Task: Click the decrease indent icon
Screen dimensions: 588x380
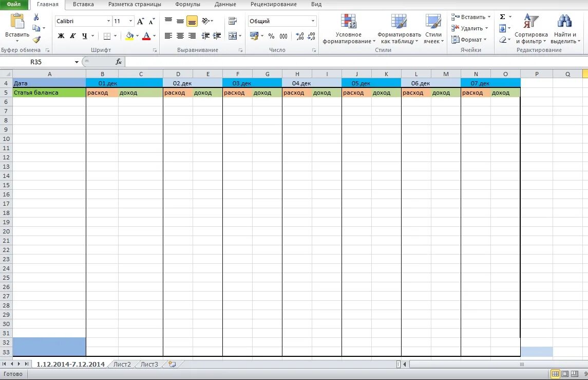Action: (x=205, y=36)
